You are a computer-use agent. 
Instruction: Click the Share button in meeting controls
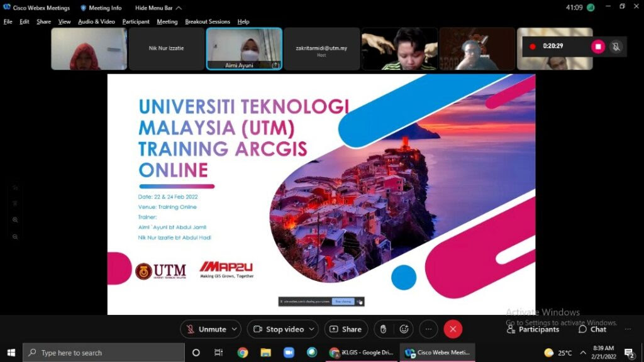coord(346,329)
